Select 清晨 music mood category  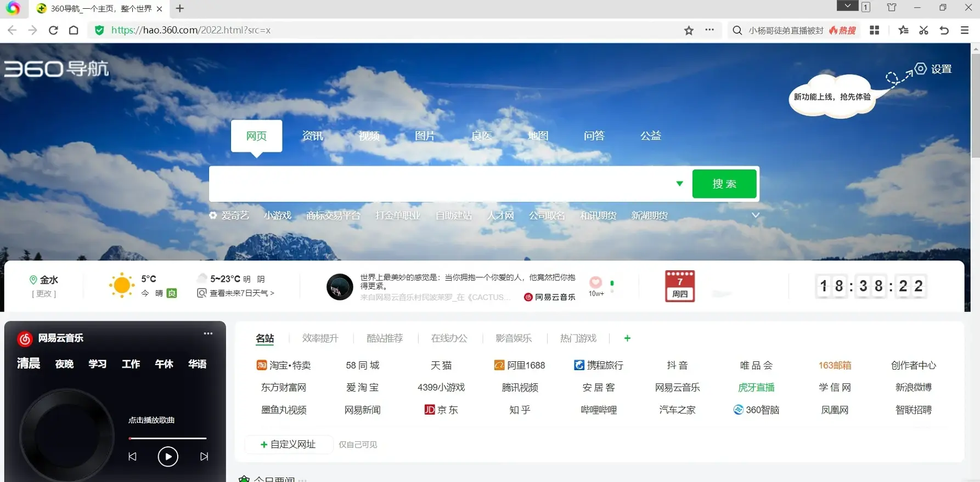(29, 364)
